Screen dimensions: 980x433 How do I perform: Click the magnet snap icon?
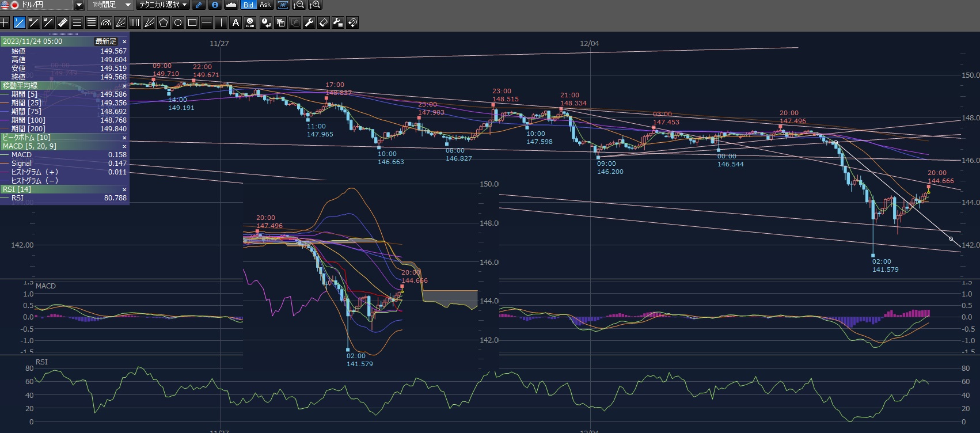pos(352,22)
